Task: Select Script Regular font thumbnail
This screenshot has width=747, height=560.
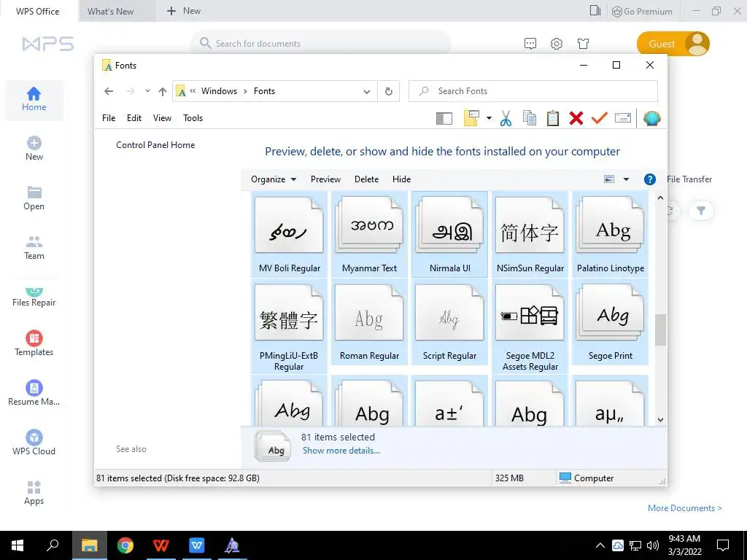Action: tap(449, 322)
